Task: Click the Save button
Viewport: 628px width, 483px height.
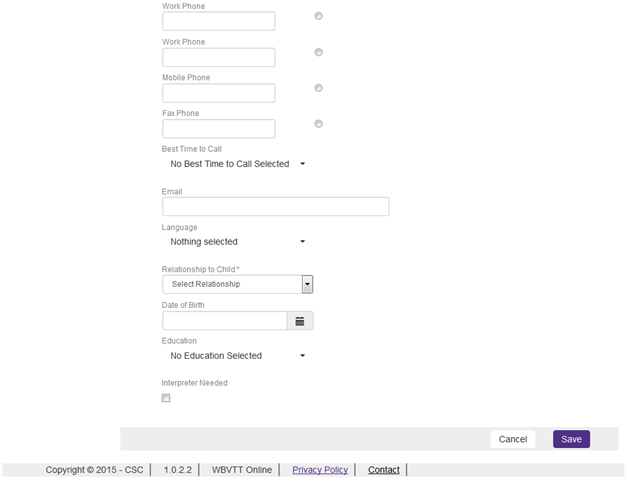Action: pos(571,439)
